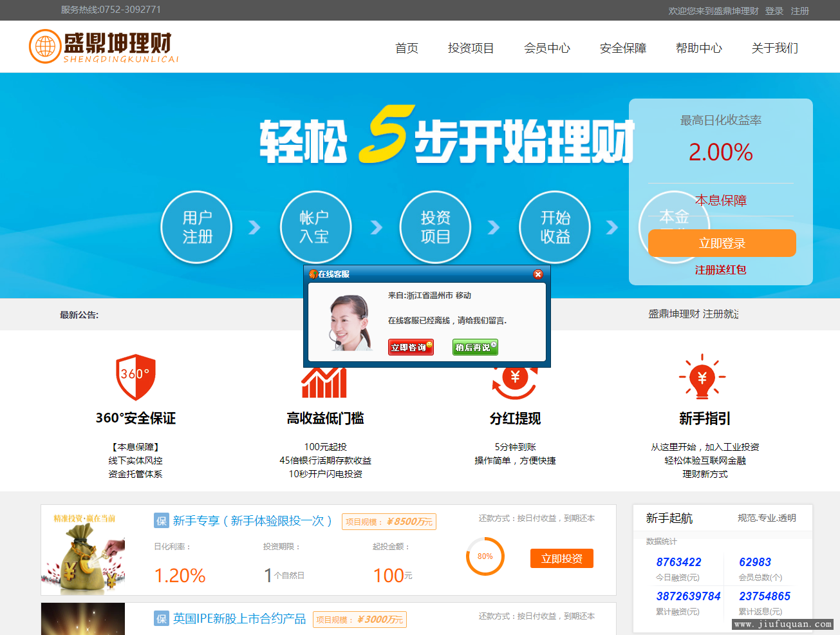Click arrow after 用户注册 step

click(255, 227)
